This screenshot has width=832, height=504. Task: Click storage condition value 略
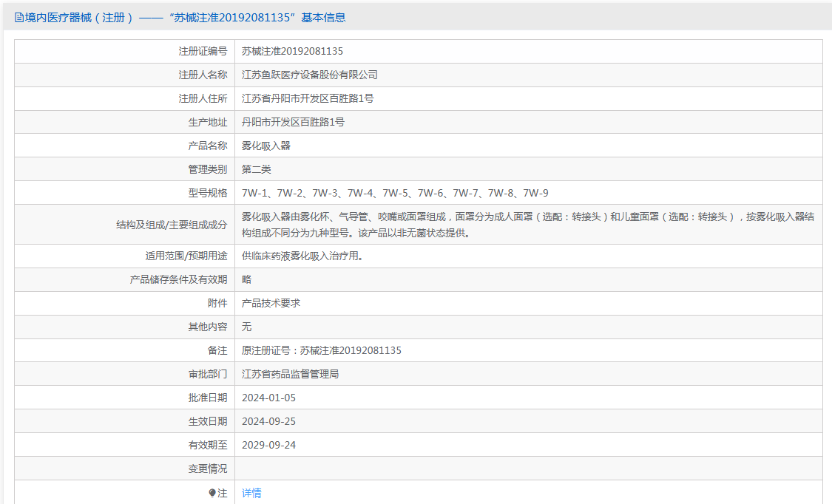[x=247, y=279]
